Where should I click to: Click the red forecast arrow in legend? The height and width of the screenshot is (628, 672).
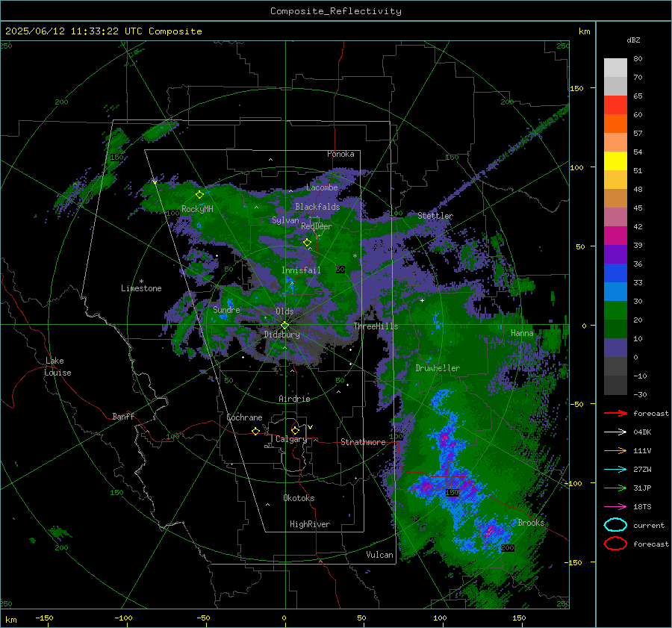click(615, 413)
